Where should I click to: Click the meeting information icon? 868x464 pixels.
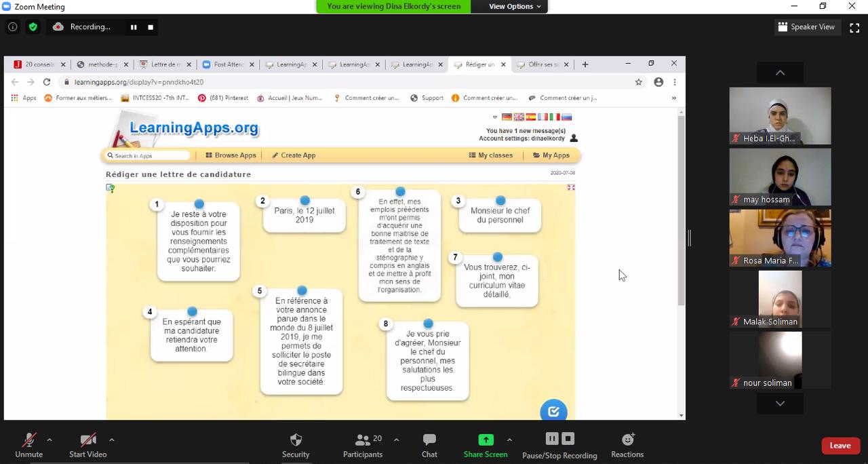click(12, 27)
